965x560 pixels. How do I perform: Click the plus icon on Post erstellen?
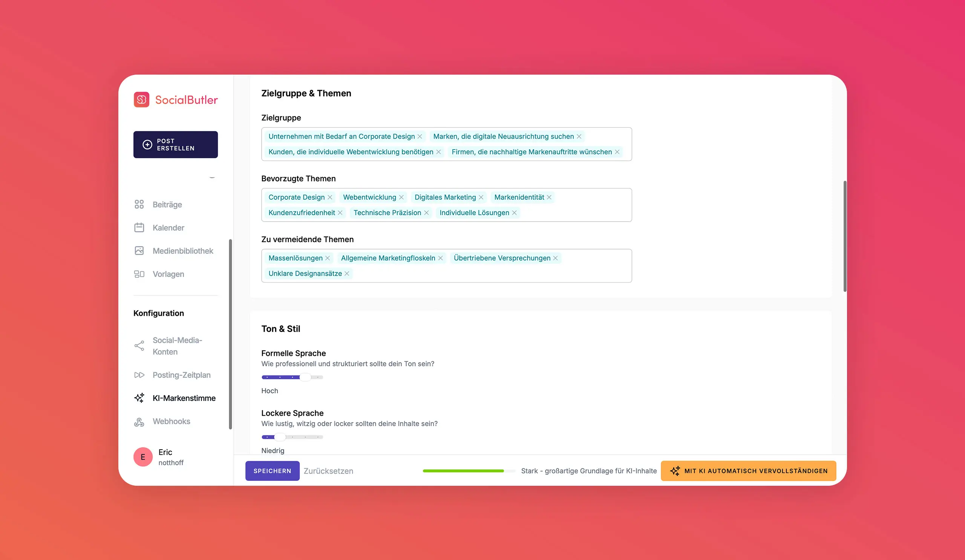pyautogui.click(x=147, y=144)
